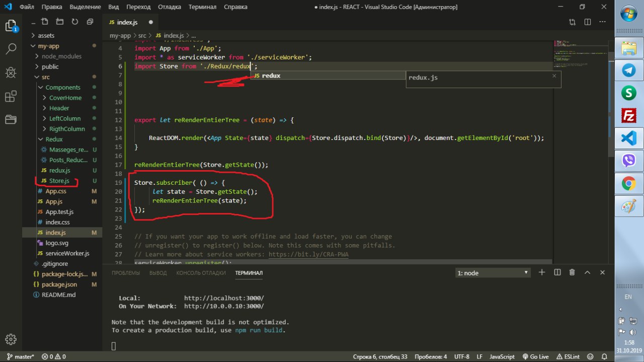Open the Debug view in activity bar
This screenshot has width=644, height=362.
click(x=11, y=73)
